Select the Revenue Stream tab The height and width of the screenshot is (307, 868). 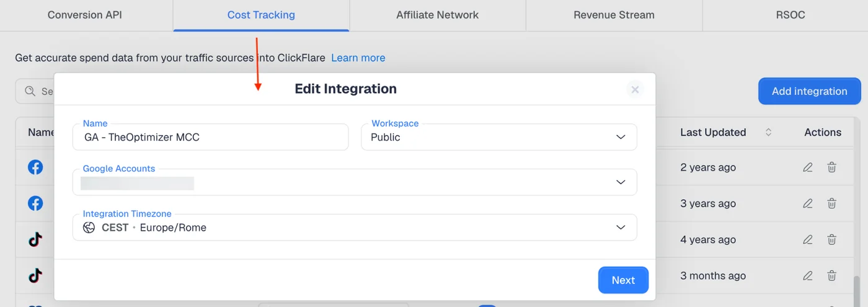click(614, 15)
